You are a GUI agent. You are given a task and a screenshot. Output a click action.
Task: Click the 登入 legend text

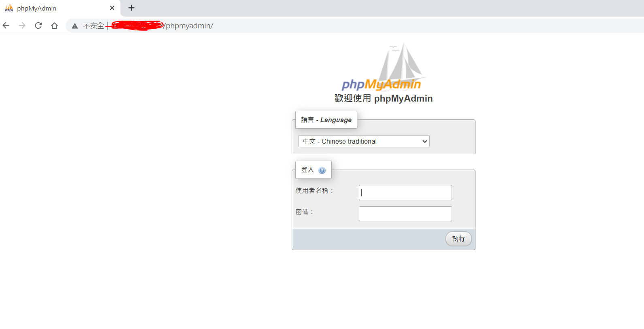[307, 170]
